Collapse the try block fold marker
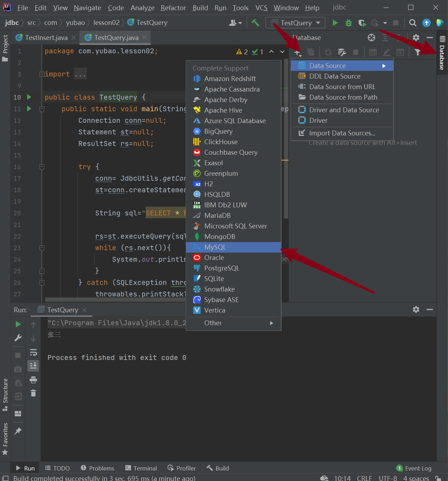Screen dimensions: 448x481 pos(42,167)
